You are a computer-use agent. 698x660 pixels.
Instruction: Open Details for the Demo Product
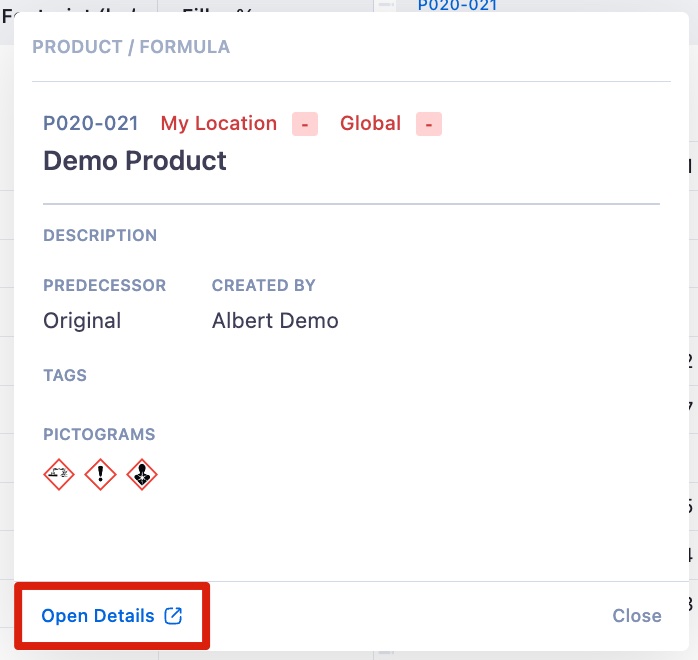coord(98,616)
